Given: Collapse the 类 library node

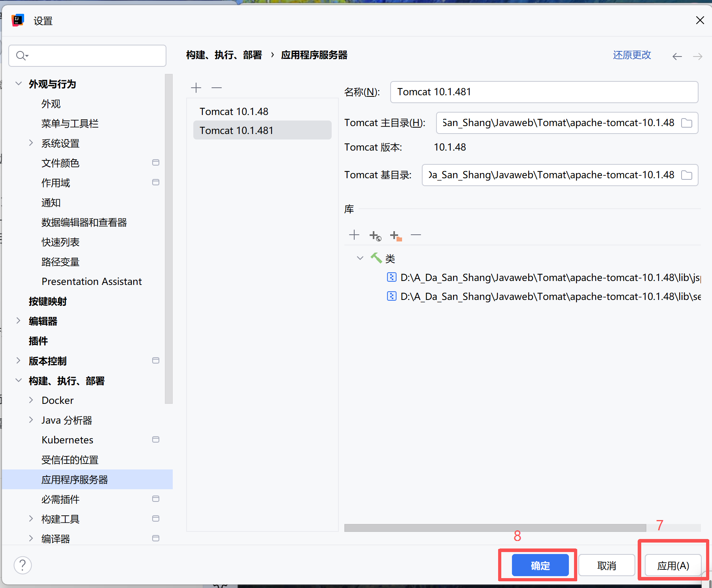Looking at the screenshot, I should [x=360, y=258].
